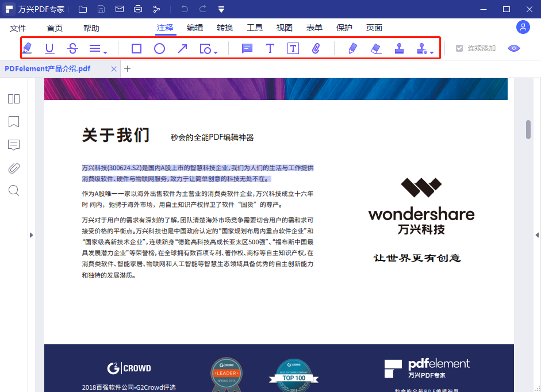The width and height of the screenshot is (541, 392).
Task: Open the bookmarks panel
Action: point(13,122)
